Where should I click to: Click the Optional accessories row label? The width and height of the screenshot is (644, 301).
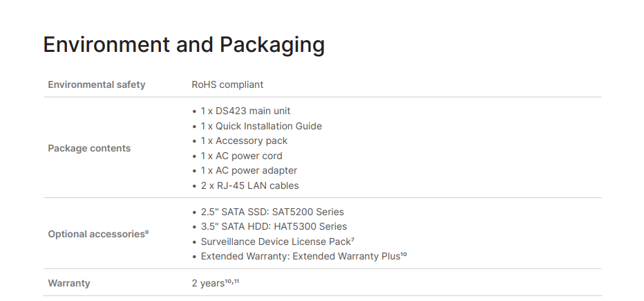pyautogui.click(x=95, y=234)
